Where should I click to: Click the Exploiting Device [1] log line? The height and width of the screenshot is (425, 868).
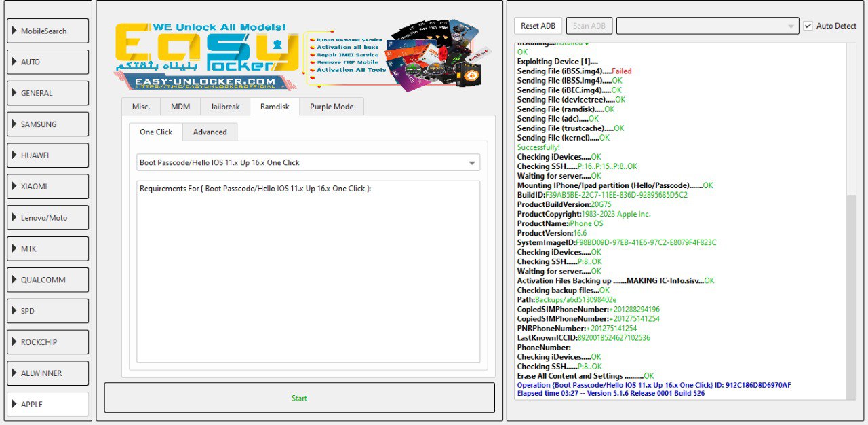click(558, 61)
